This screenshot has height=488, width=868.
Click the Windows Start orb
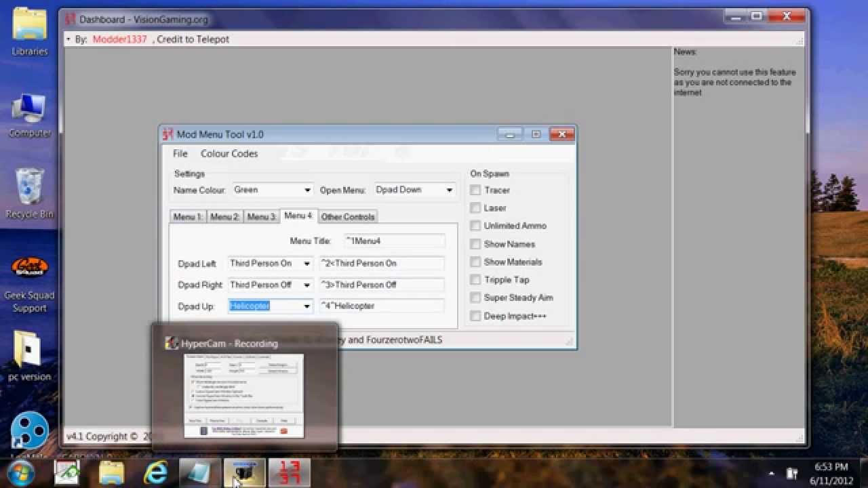(x=21, y=473)
